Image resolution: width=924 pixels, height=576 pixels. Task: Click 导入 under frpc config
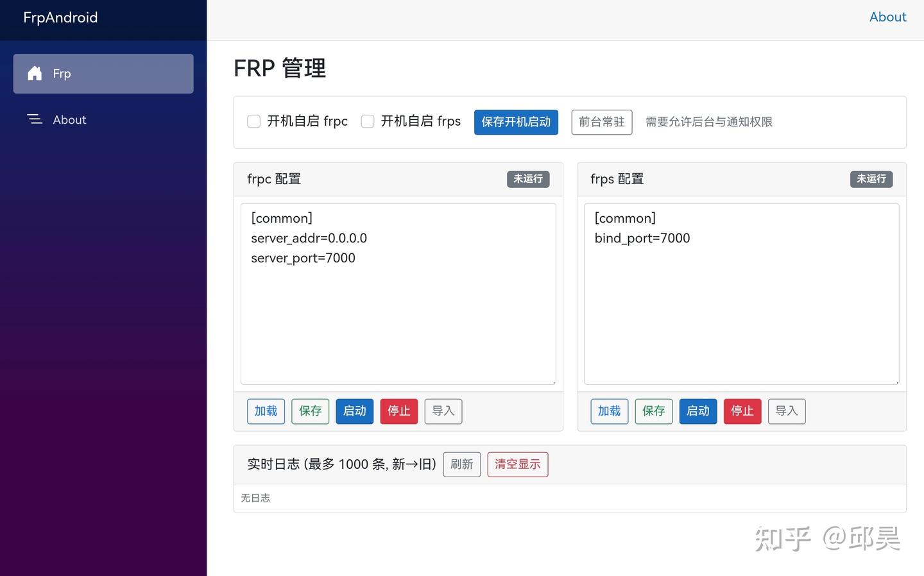coord(443,411)
